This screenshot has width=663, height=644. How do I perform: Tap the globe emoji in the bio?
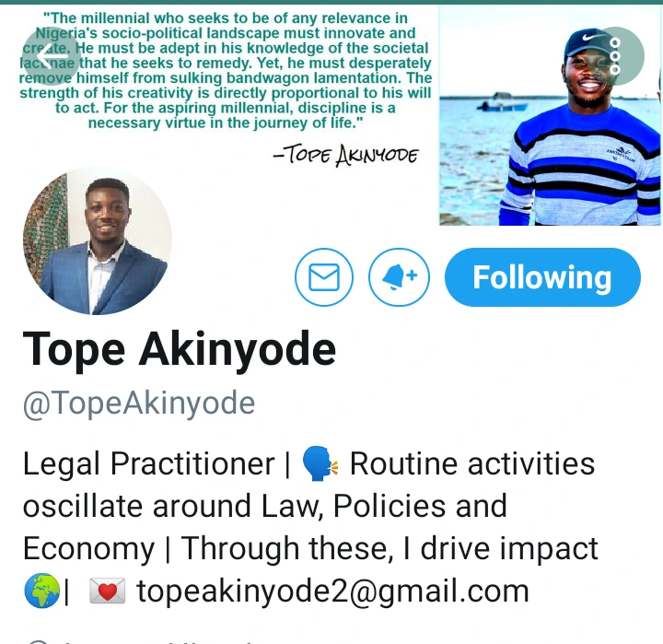pyautogui.click(x=41, y=591)
